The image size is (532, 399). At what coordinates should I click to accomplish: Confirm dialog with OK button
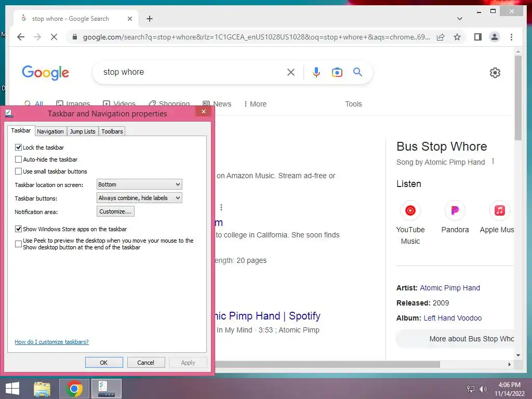104,362
